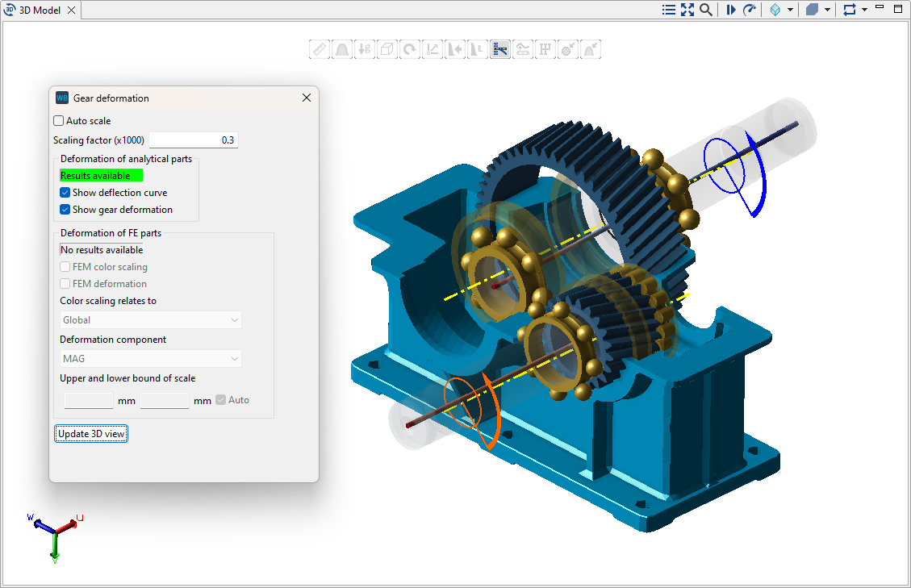The height and width of the screenshot is (588, 911).
Task: Click the rotate view icon in the toolbar
Action: 410,48
